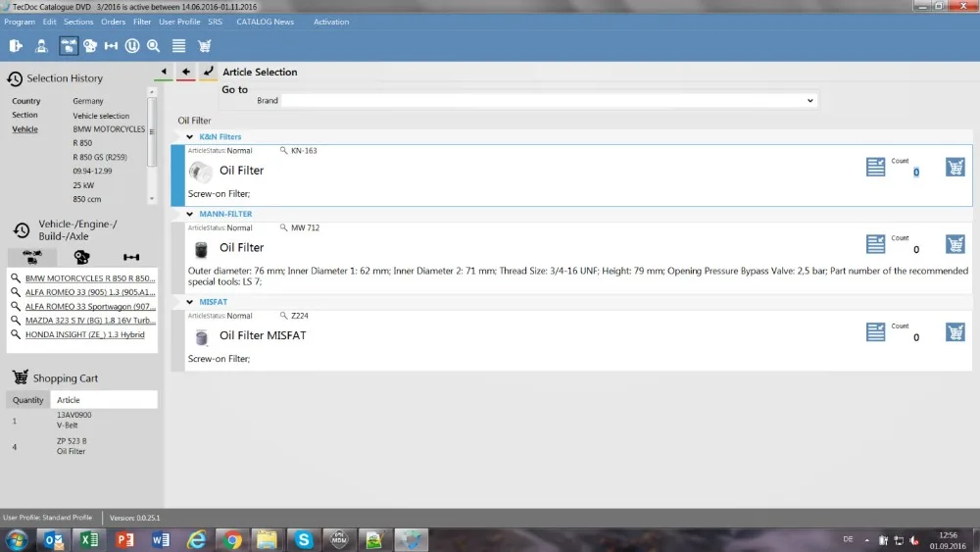Click magnifier next to MW 712 article number
Viewport: 980px width, 552px height.
(284, 227)
